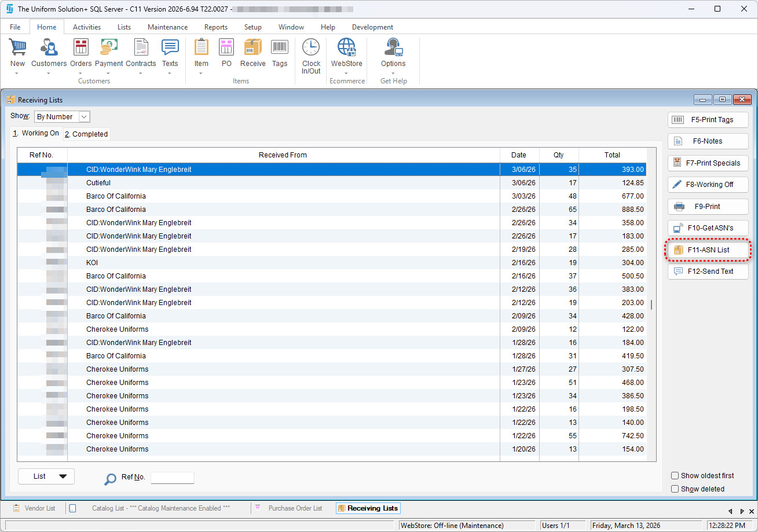Switch to the Completed tab
The height and width of the screenshot is (532, 758).
click(x=86, y=134)
